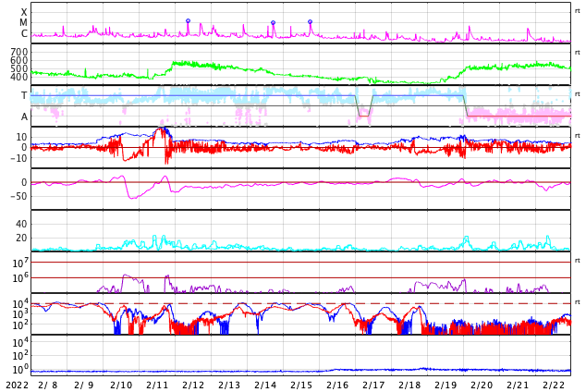Click the A sector axis label
The height and width of the screenshot is (392, 586).
click(x=24, y=117)
